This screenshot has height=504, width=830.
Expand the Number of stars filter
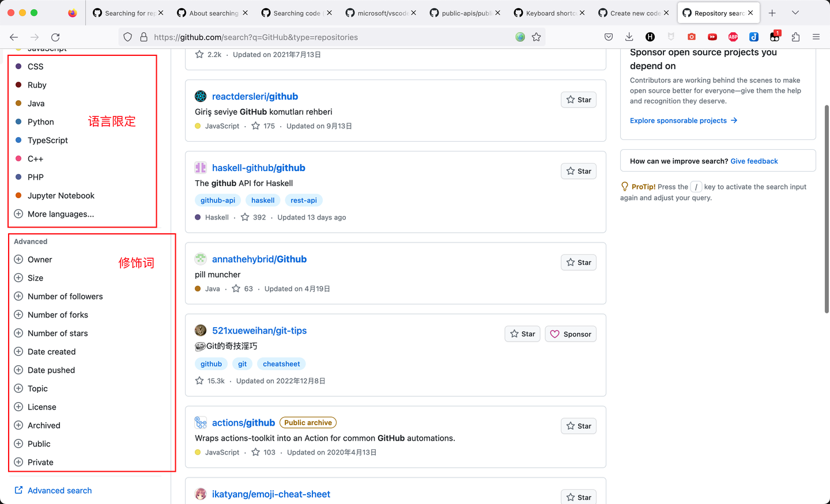pos(51,333)
